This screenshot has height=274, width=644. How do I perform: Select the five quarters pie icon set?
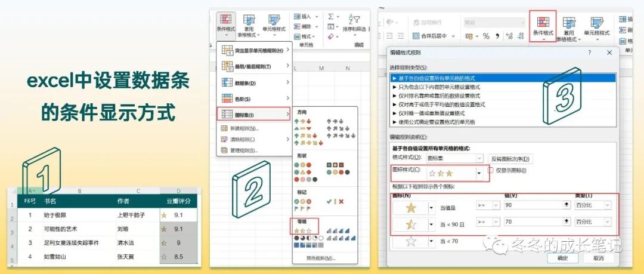pyautogui.click(x=308, y=238)
